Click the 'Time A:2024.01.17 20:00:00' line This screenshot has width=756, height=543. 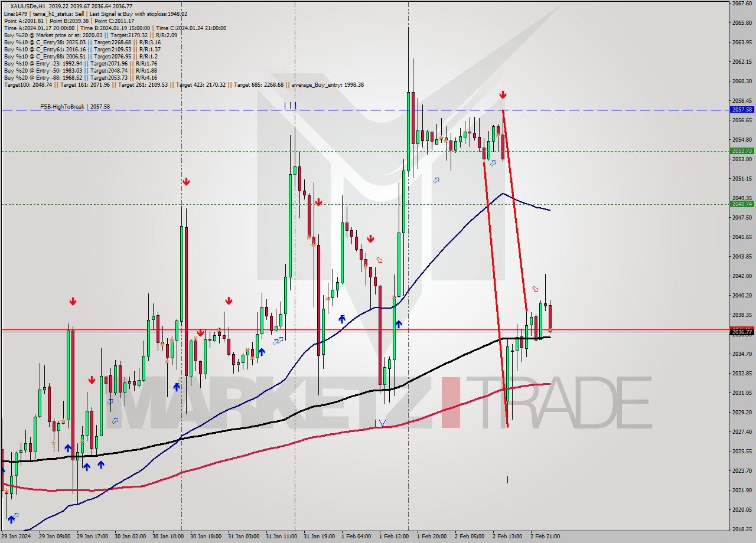click(x=115, y=28)
